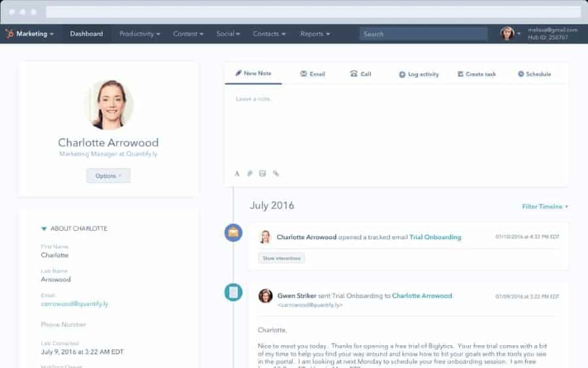Click the Show interactions button
The image size is (588, 368).
[281, 258]
